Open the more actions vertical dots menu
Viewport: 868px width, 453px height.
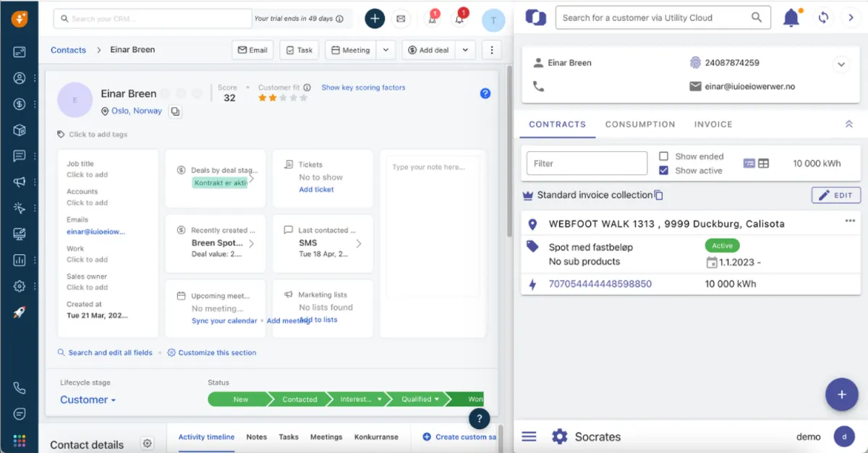click(492, 50)
